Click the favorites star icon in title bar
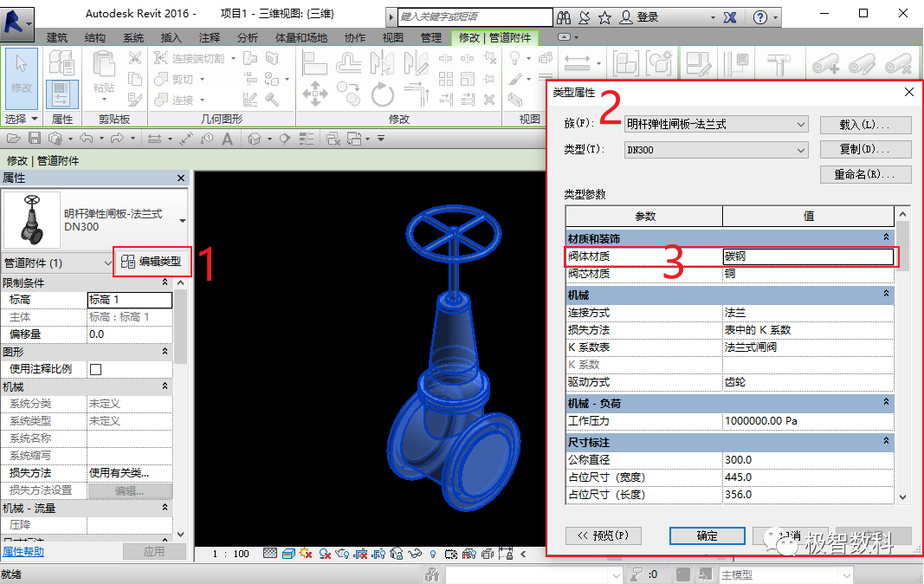Screen dimensions: 924x584 coord(604,17)
